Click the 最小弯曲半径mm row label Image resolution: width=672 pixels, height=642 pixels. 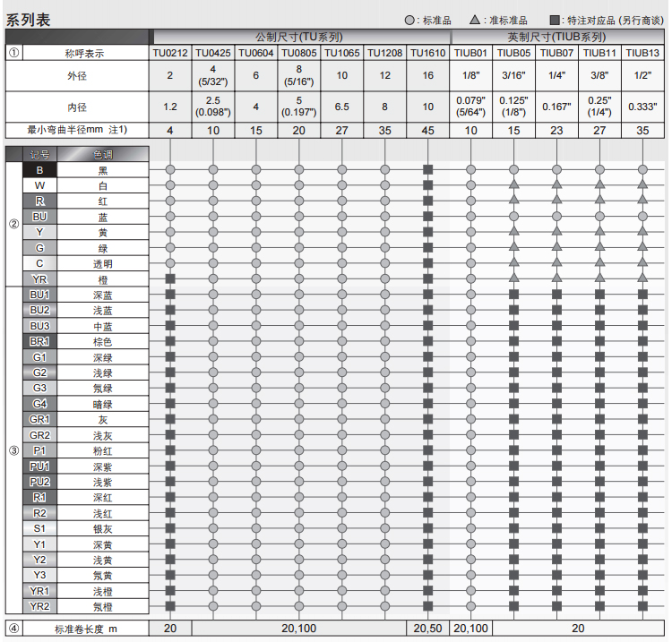tap(77, 130)
